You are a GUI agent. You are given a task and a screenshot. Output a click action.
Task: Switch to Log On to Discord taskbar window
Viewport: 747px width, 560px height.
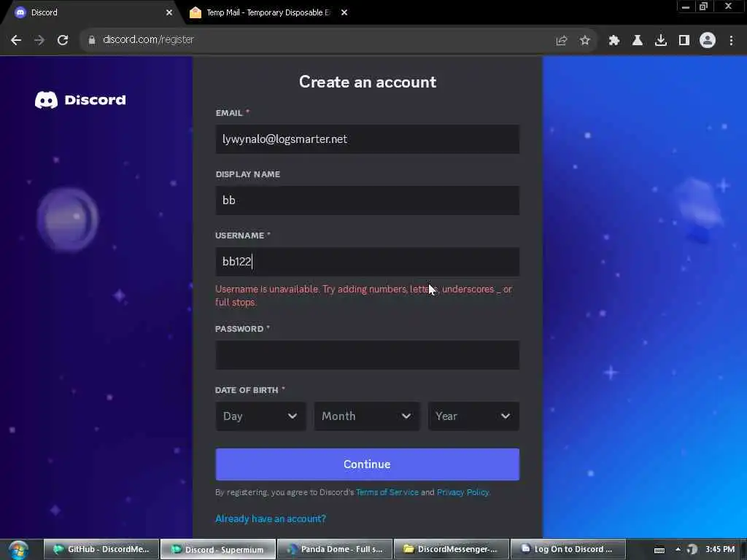click(568, 549)
